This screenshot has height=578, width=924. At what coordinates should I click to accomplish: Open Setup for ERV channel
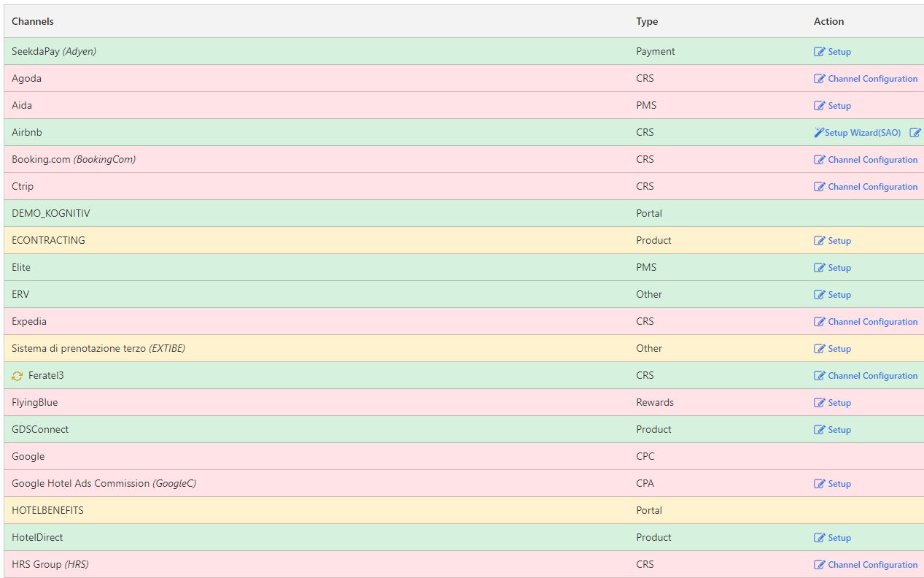click(x=839, y=295)
